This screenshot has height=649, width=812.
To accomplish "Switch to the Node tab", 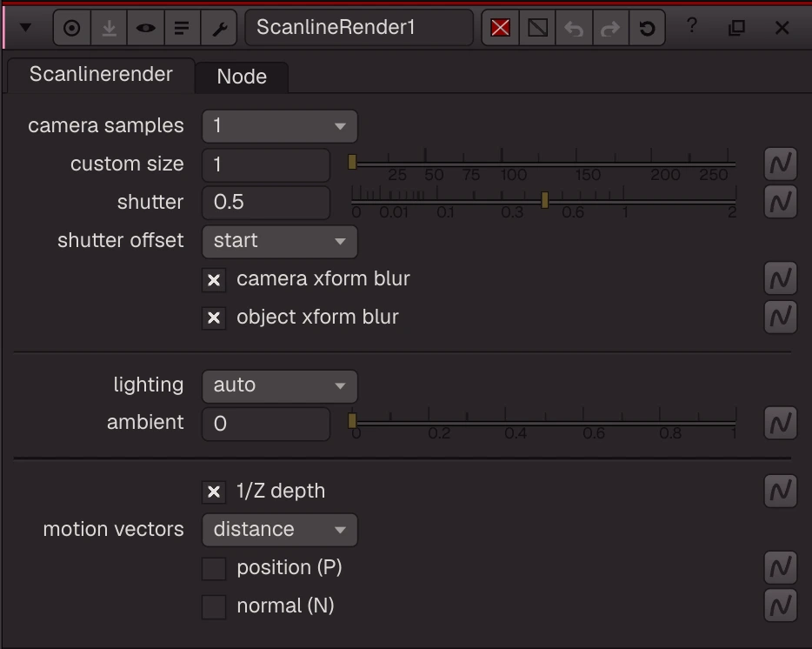I will [242, 77].
